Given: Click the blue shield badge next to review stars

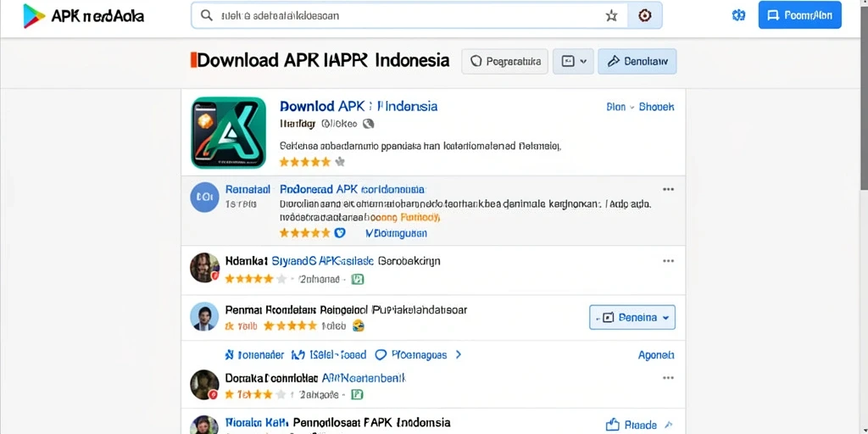Looking at the screenshot, I should [340, 233].
